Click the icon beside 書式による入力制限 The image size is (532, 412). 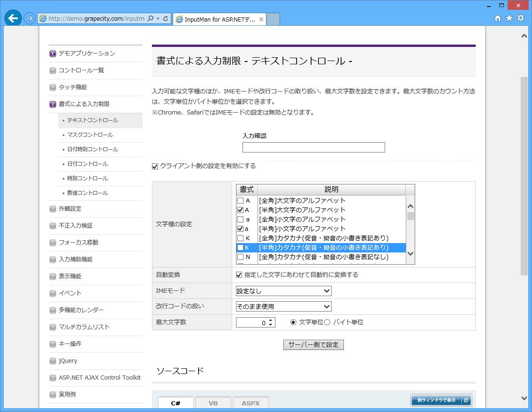pos(53,104)
